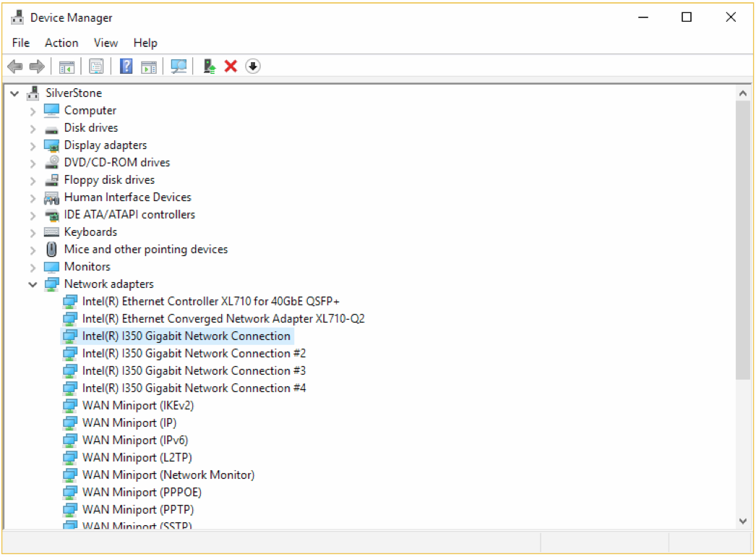Select WAN Miniport (L2TP)
Viewport: 756px width, 557px height.
point(137,458)
